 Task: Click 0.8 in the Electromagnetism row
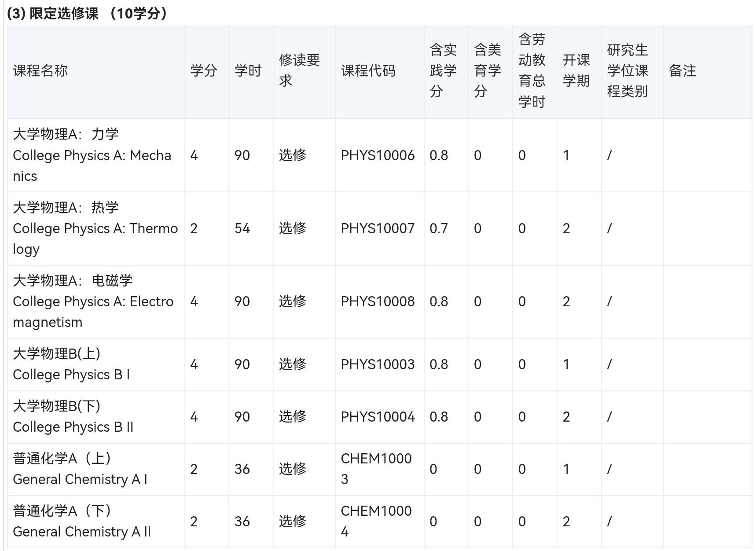439,301
